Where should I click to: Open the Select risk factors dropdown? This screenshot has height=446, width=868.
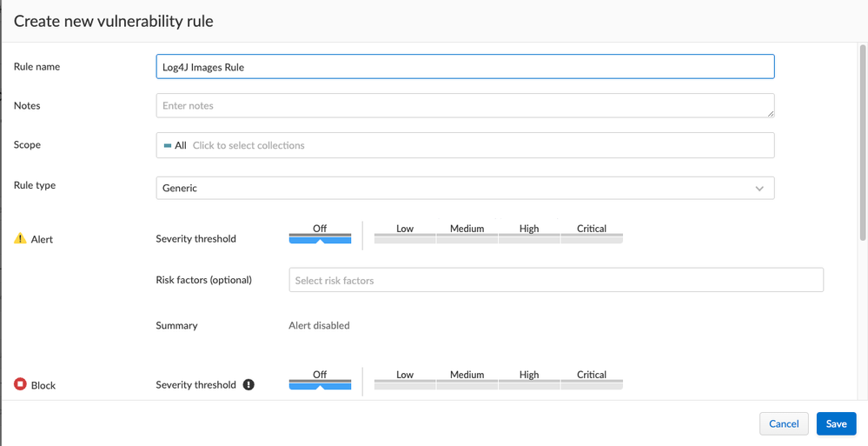(556, 280)
